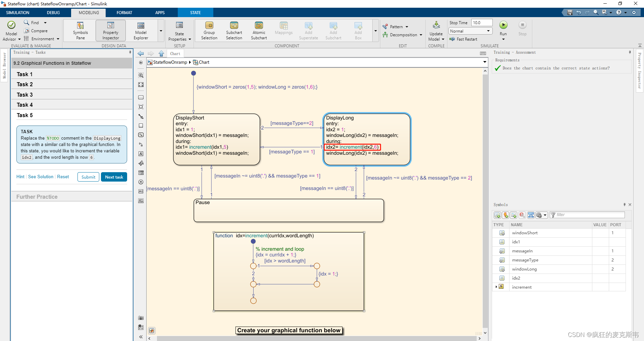
Task: Open Symbols pane settings dropdown
Action: tap(541, 215)
